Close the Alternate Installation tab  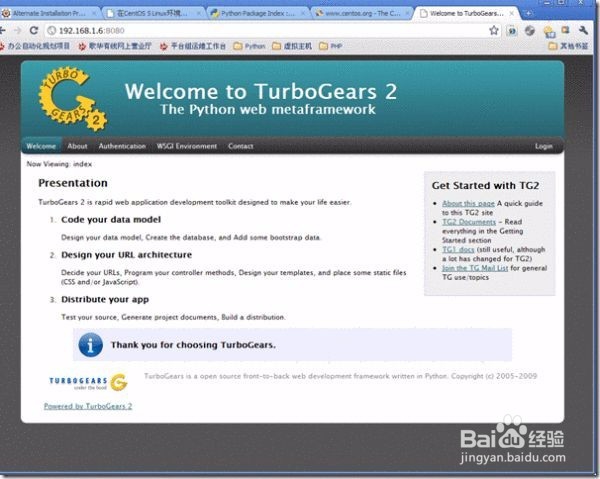[94, 13]
